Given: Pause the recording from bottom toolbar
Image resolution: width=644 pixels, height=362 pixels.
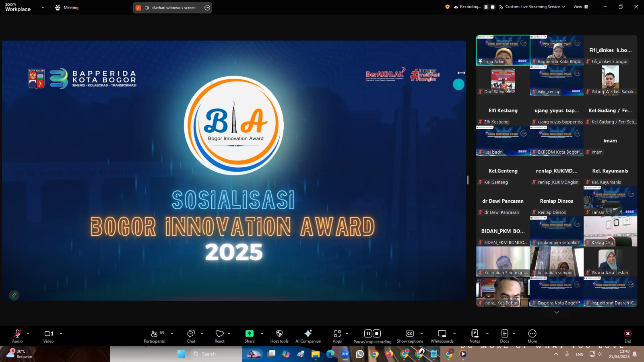Looking at the screenshot, I should [x=368, y=333].
